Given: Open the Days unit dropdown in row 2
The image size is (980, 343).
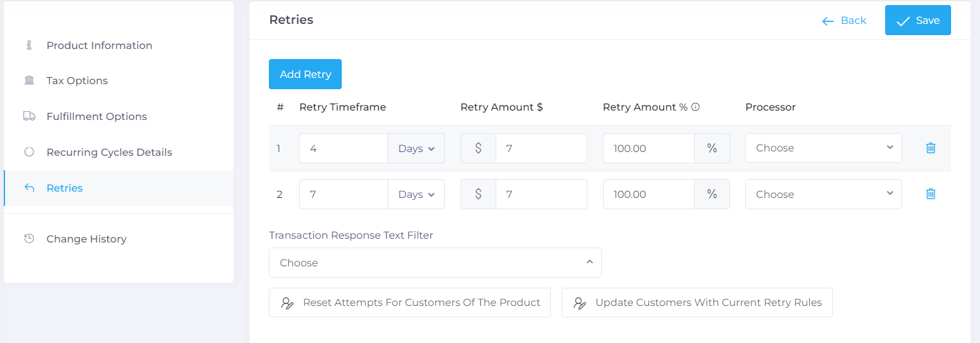Looking at the screenshot, I should click(416, 194).
